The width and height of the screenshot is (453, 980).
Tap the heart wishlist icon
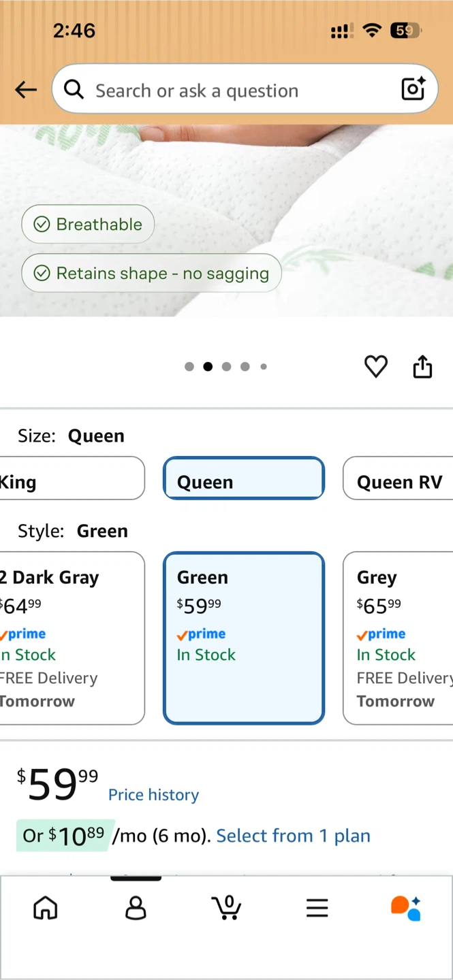(376, 367)
